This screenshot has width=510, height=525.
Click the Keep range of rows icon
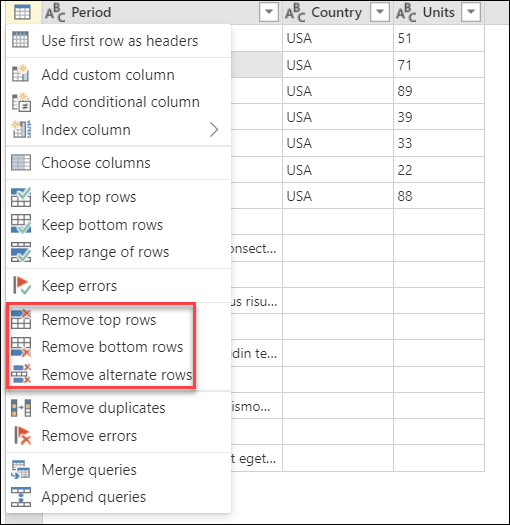tap(21, 252)
